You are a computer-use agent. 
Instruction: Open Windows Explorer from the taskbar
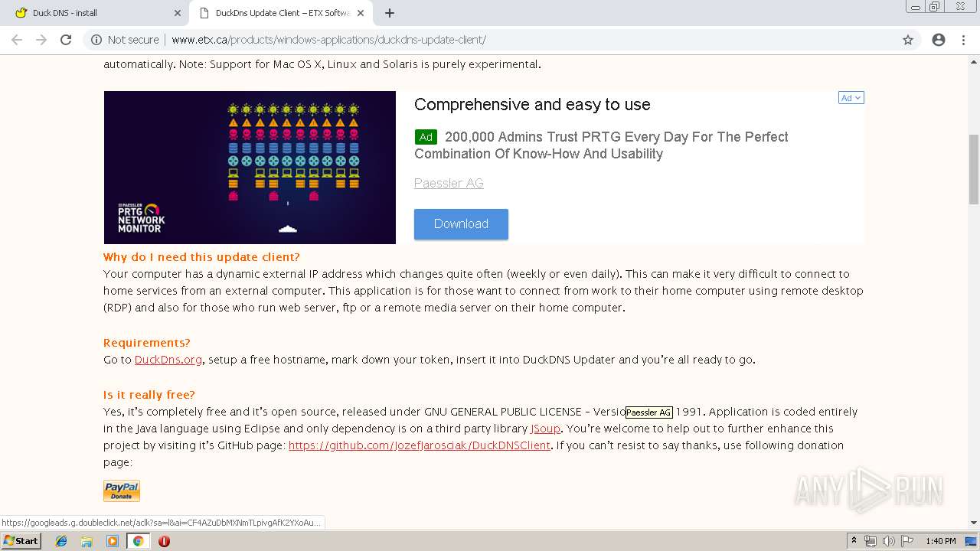(87, 541)
